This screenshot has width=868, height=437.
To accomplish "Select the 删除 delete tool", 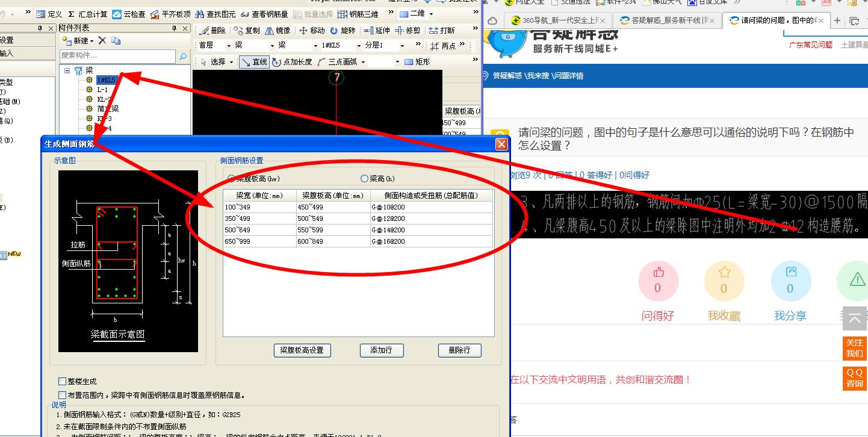I will (x=212, y=30).
